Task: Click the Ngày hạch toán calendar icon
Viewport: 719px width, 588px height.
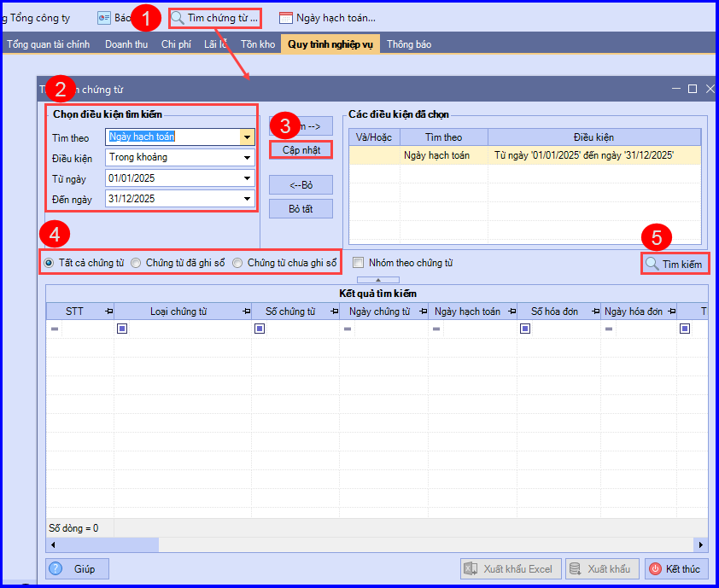Action: coord(286,18)
